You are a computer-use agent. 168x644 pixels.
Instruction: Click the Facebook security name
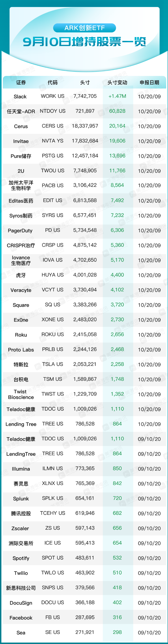tap(21, 618)
